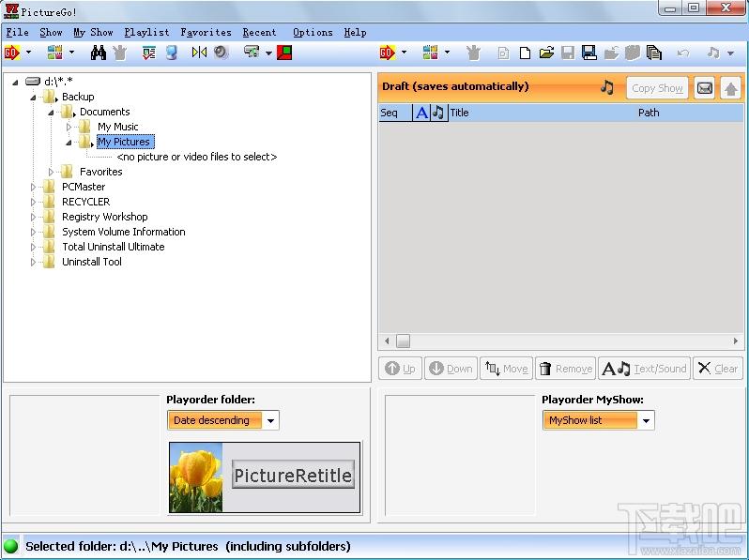The image size is (749, 560).
Task: Start MyShow with the GO icon above the Draft panel
Action: click(388, 53)
